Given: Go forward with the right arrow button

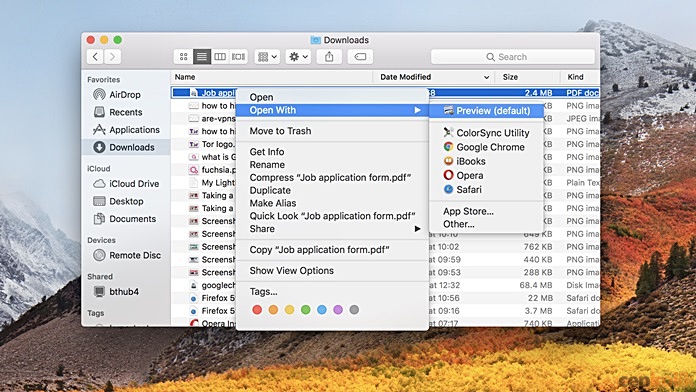Looking at the screenshot, I should click(112, 56).
